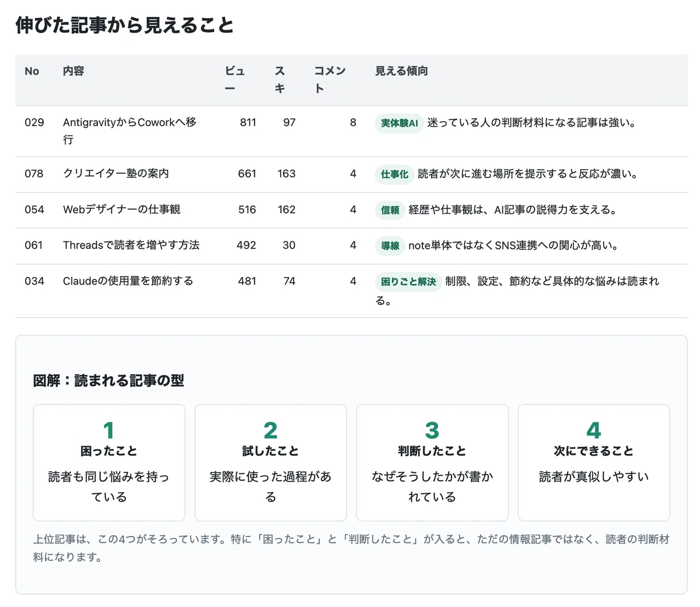Click the 導線 tag badge
The width and height of the screenshot is (700, 607).
click(390, 245)
